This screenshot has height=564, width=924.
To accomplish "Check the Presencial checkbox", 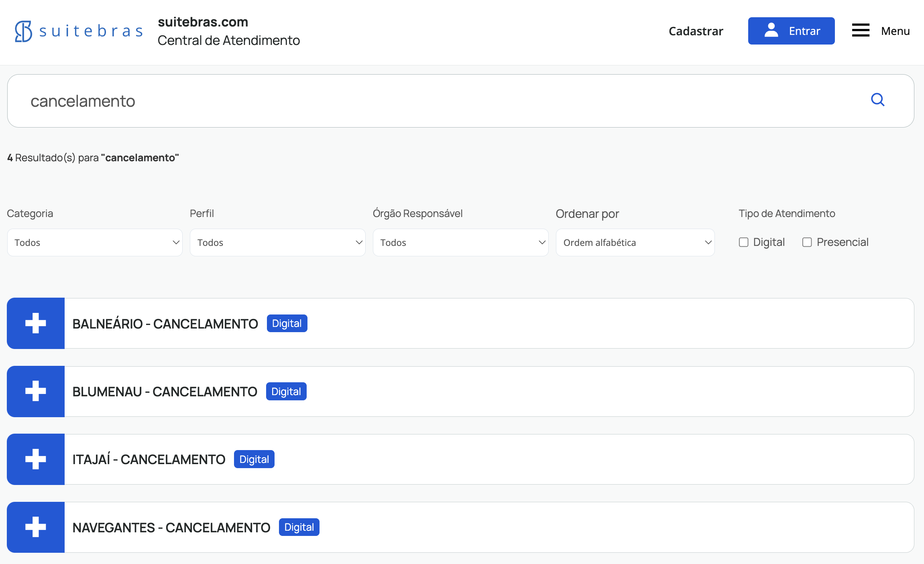I will point(807,242).
